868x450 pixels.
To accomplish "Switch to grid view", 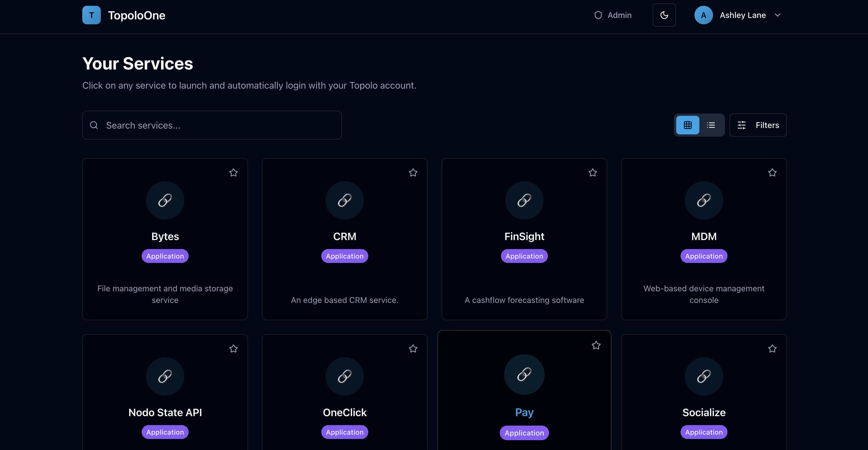I will coord(688,125).
